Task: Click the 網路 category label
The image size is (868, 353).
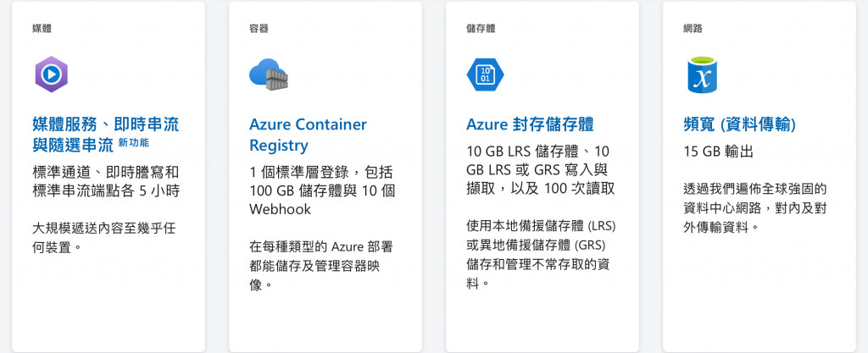Action: coord(693,29)
